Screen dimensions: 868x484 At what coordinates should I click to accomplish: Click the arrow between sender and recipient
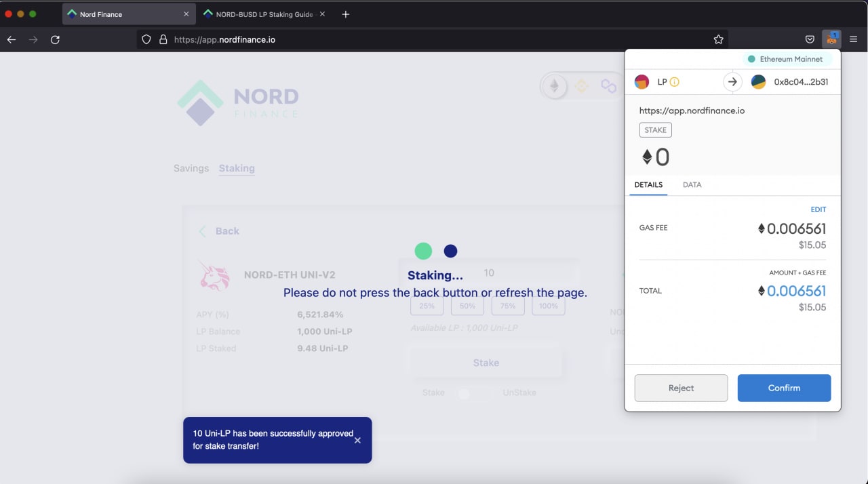(x=732, y=82)
